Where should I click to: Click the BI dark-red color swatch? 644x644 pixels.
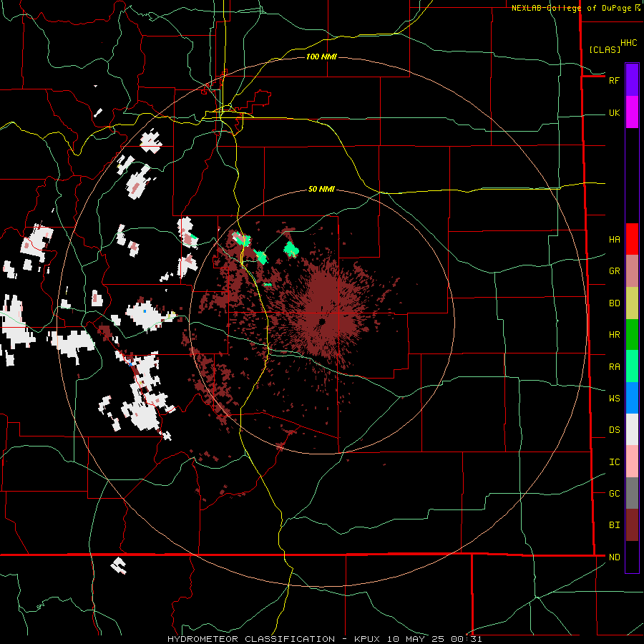click(632, 525)
